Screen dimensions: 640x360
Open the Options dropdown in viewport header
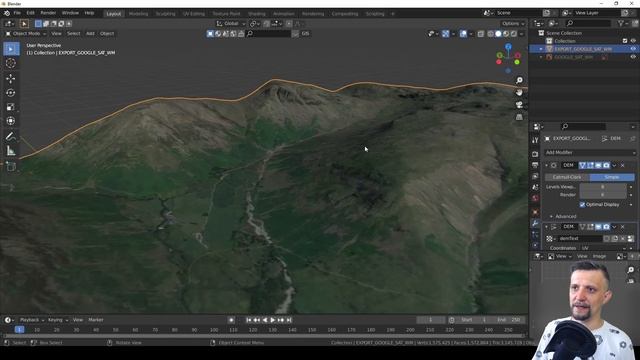coord(513,24)
